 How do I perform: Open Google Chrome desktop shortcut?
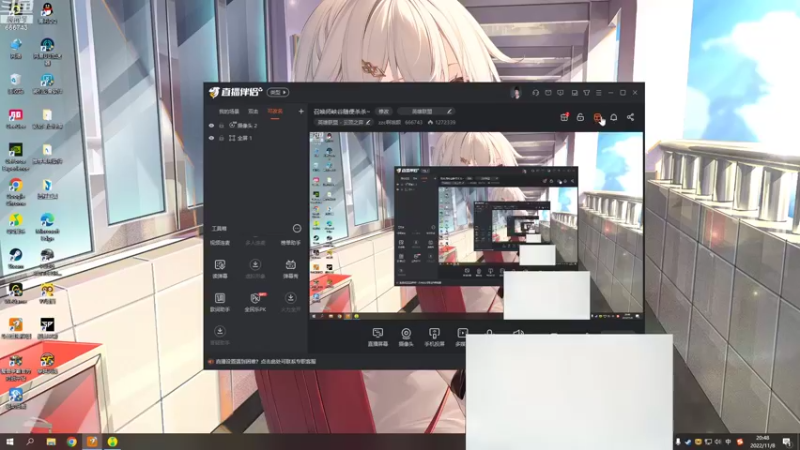coord(16,192)
